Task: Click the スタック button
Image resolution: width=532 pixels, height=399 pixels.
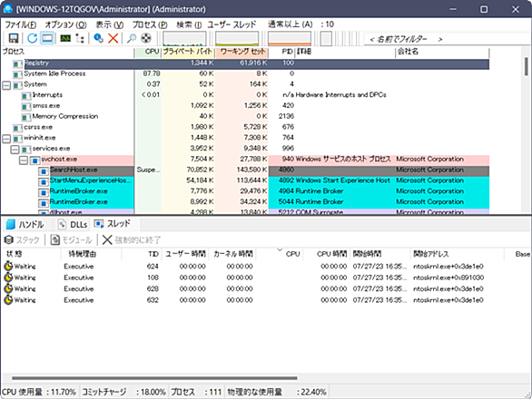Action: [x=22, y=240]
